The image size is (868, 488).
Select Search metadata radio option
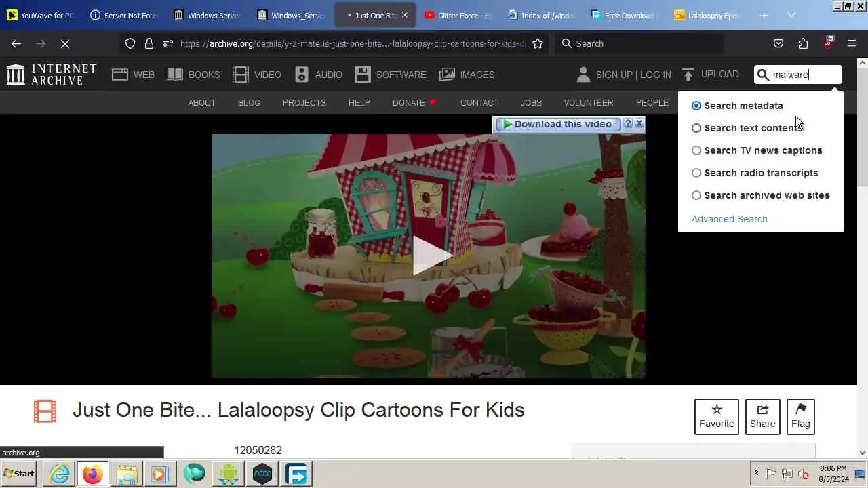pyautogui.click(x=696, y=106)
